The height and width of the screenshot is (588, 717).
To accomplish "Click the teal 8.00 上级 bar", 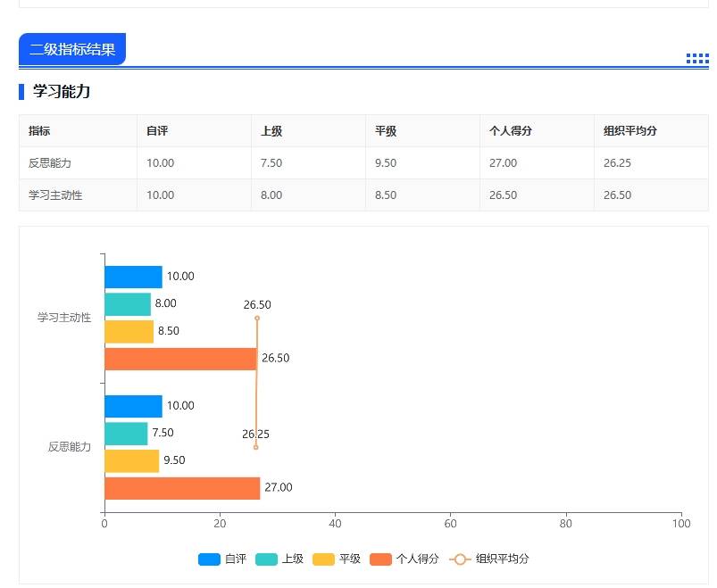I will pyautogui.click(x=128, y=304).
